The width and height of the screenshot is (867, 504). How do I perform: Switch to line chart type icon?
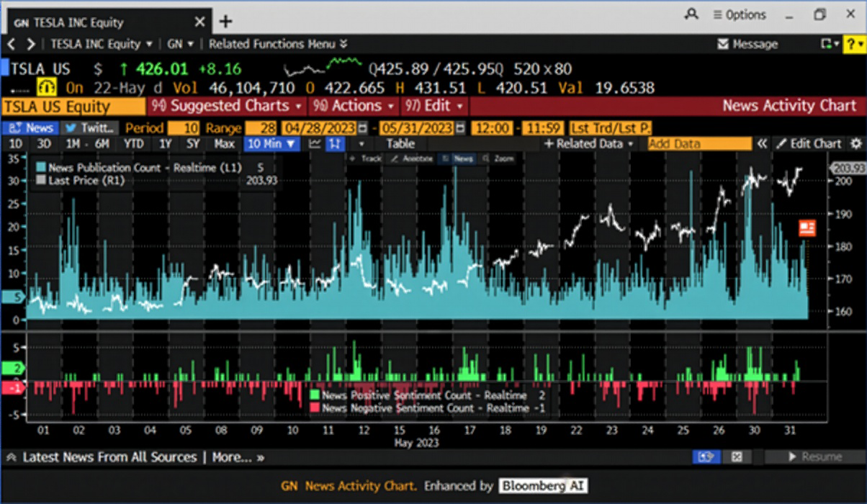315,143
